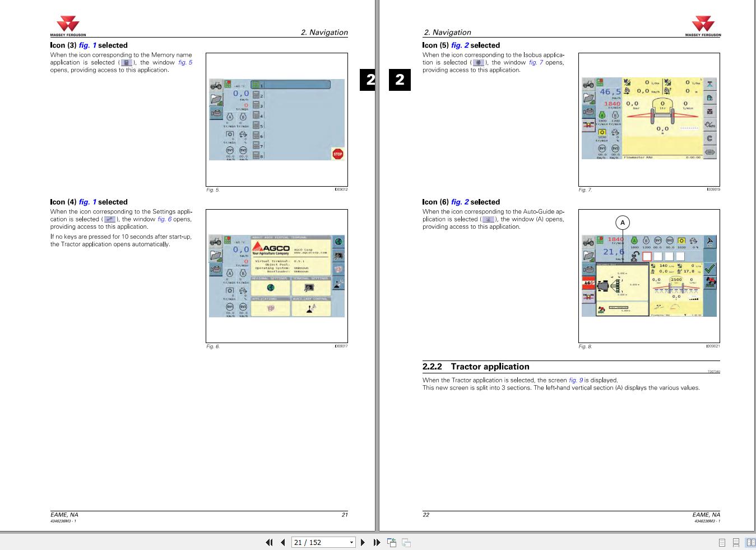
Task: Follow the fig. 6 link in Settings paragraph
Action: (164, 219)
